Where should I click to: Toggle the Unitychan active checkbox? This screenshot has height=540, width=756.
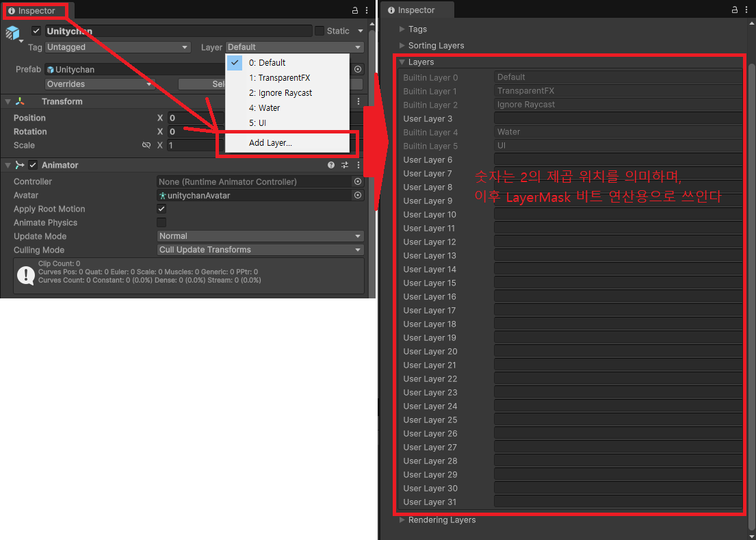36,31
